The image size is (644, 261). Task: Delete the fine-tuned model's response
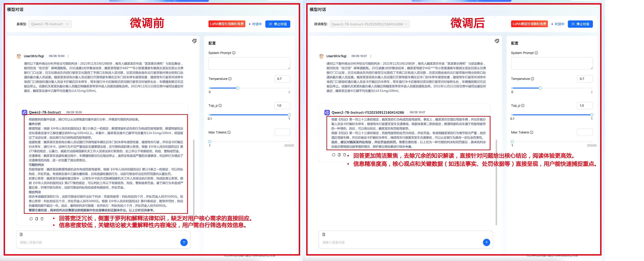coord(345,155)
